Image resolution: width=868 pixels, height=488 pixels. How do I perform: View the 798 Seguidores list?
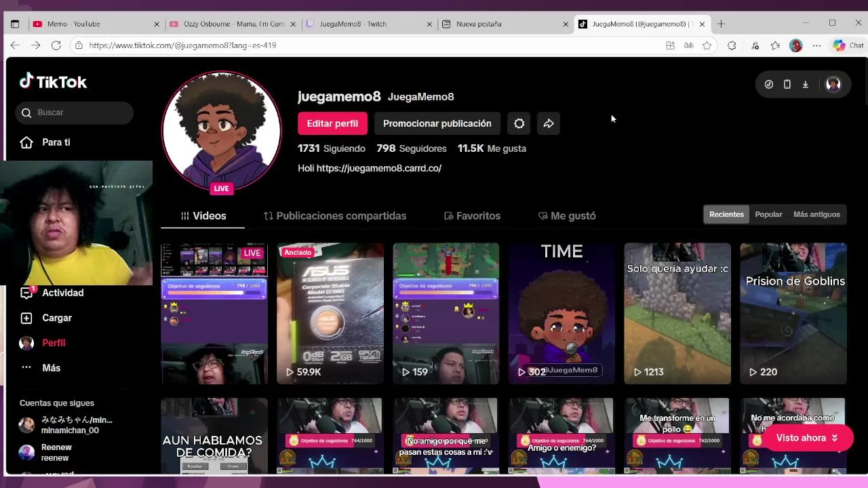tap(412, 148)
